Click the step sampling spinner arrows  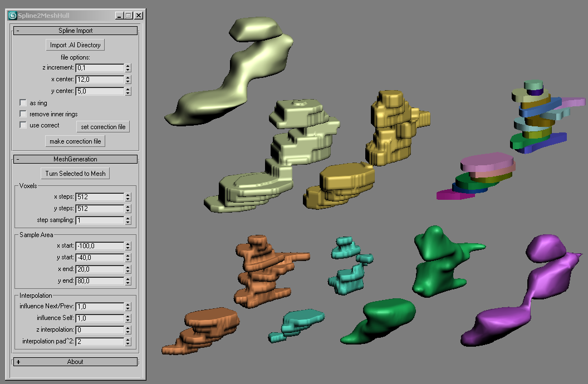[128, 220]
